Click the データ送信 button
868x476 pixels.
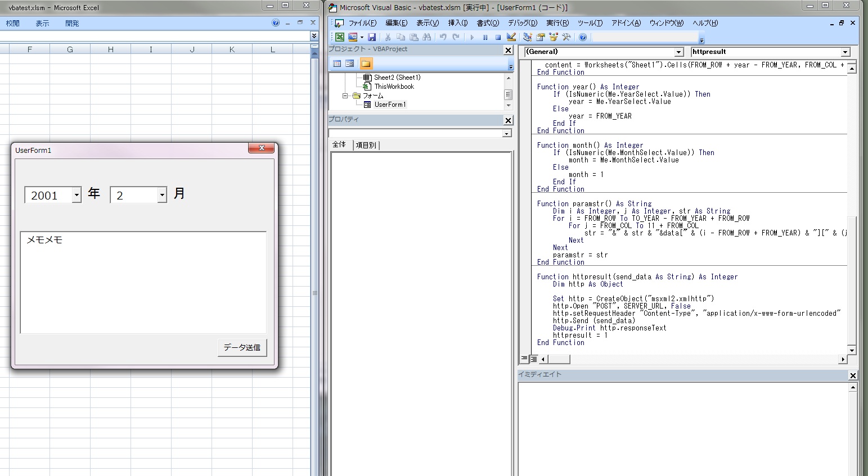pyautogui.click(x=242, y=347)
